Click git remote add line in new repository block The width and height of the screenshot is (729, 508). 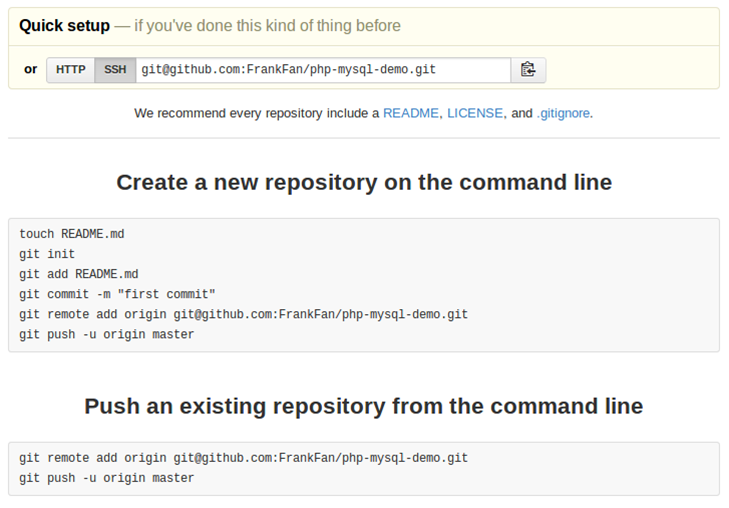pyautogui.click(x=243, y=314)
